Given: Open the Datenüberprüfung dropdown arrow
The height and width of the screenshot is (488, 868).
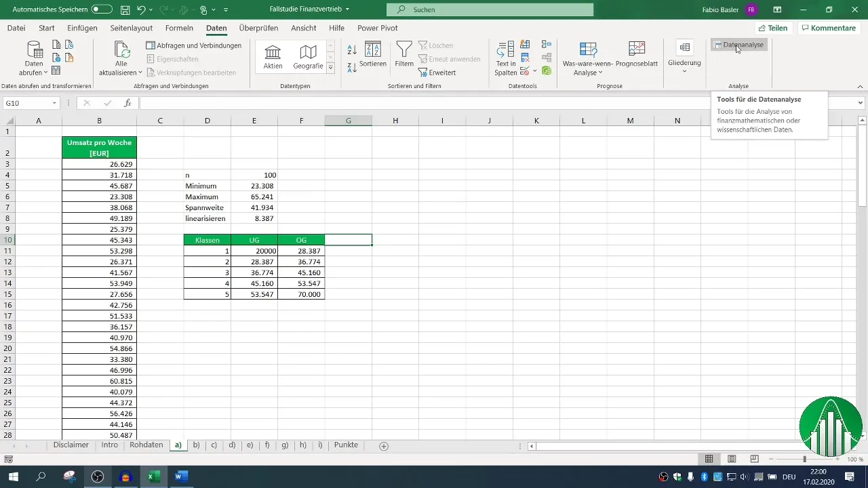Looking at the screenshot, I should pos(534,70).
